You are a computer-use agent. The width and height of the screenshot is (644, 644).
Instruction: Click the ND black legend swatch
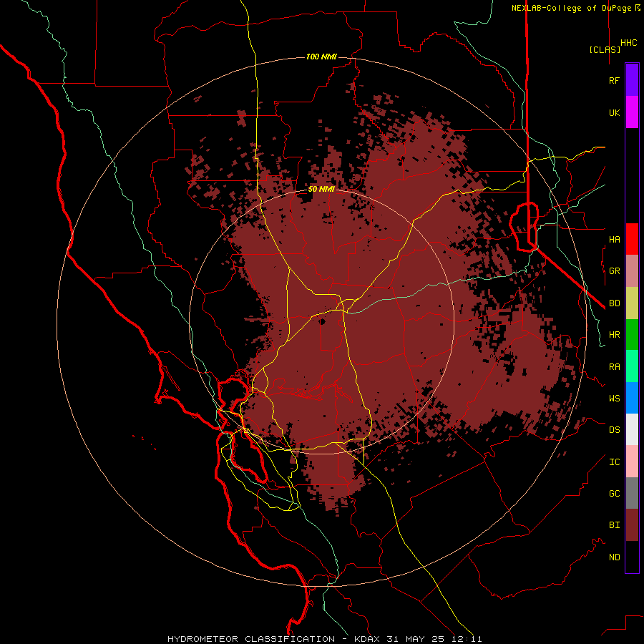pyautogui.click(x=632, y=557)
